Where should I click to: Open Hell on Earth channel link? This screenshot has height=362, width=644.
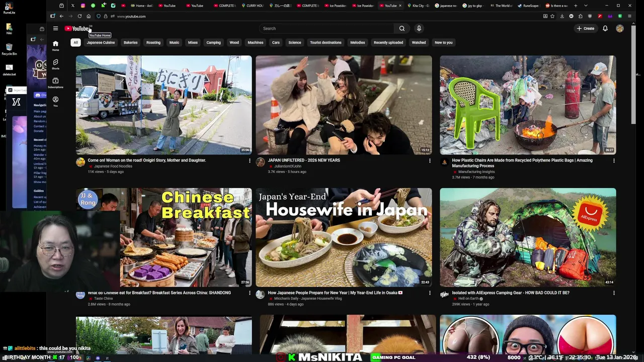468,299
